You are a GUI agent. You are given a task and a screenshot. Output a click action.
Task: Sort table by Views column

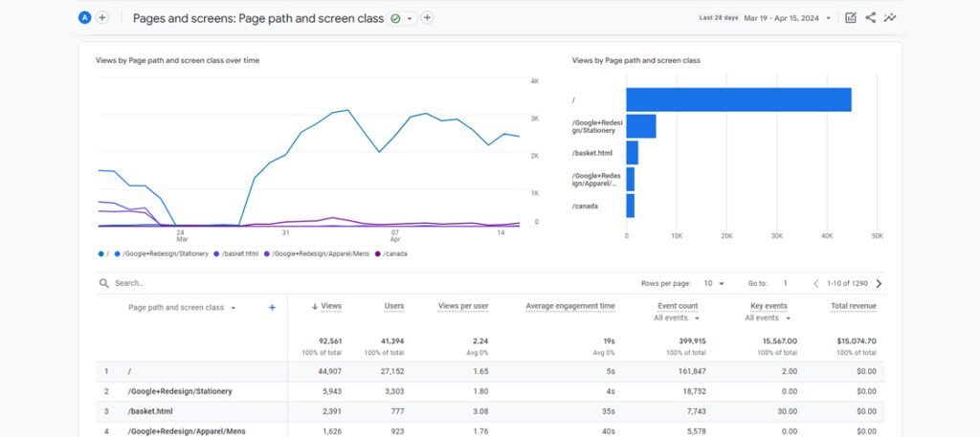tap(326, 306)
